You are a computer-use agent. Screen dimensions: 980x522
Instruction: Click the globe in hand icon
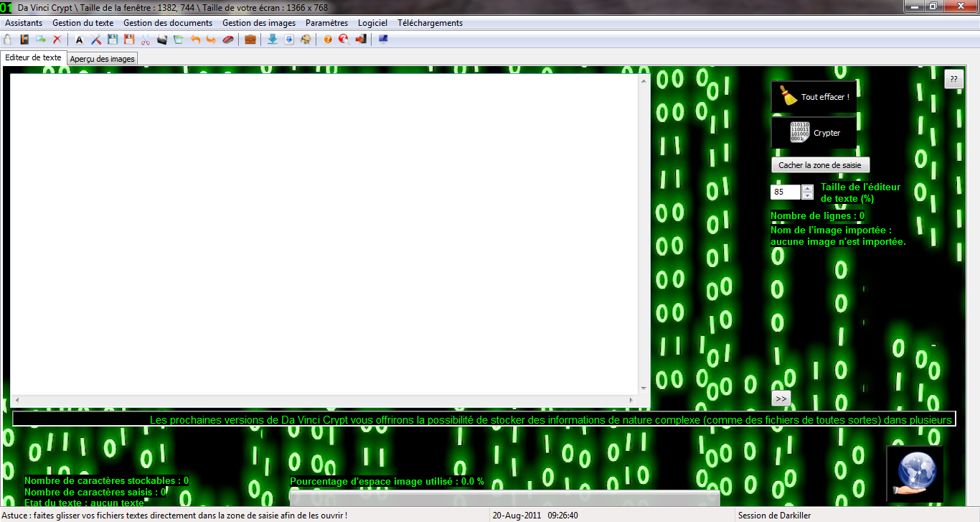coord(915,474)
